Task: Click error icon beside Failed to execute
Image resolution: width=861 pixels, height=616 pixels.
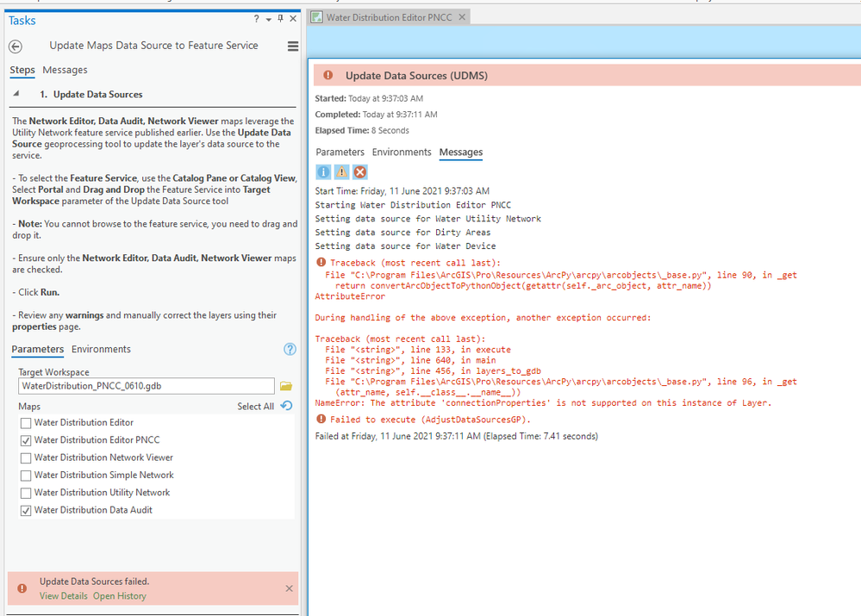Action: [x=321, y=419]
